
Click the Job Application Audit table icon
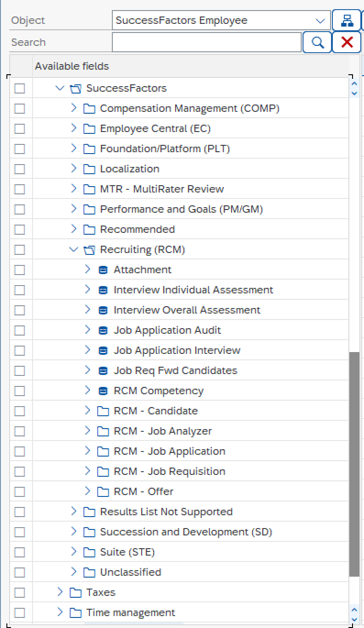tap(103, 331)
